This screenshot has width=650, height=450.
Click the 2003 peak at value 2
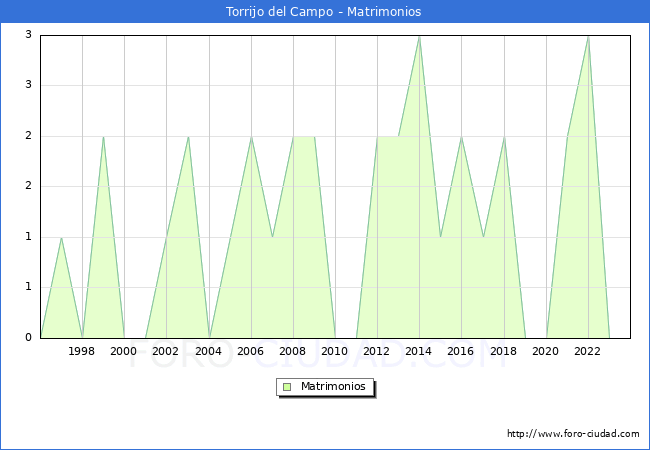tap(188, 137)
